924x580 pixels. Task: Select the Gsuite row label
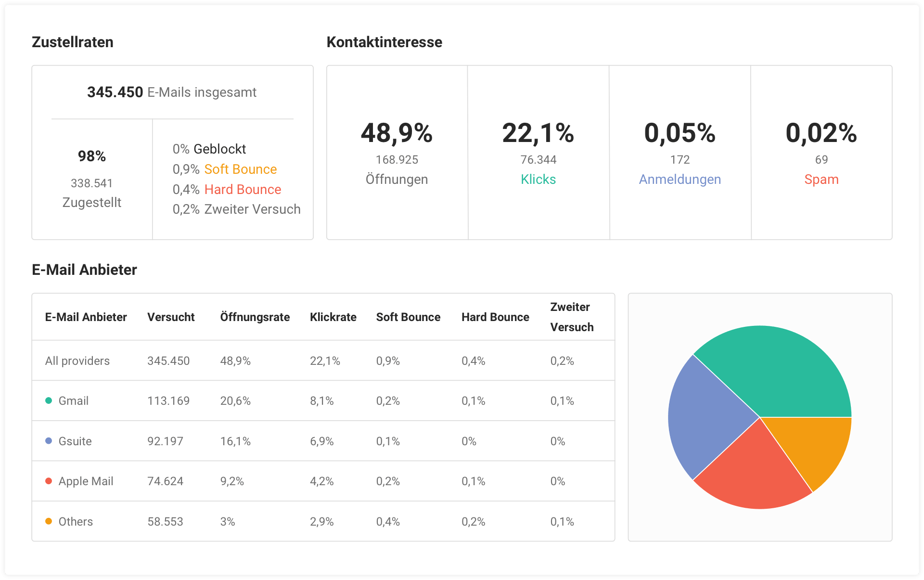point(75,441)
